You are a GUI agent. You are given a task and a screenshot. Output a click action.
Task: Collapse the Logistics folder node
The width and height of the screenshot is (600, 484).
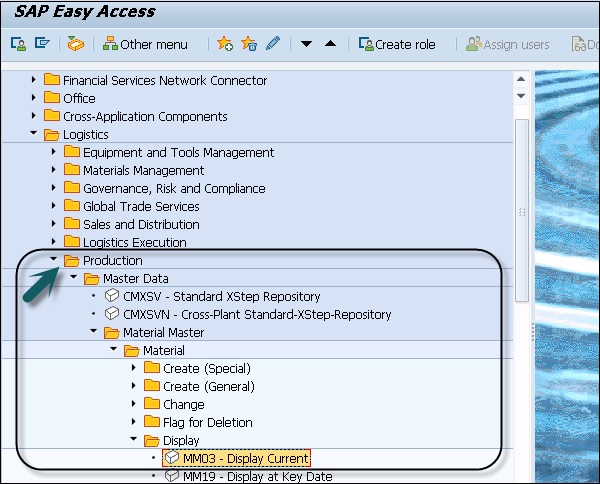click(x=35, y=134)
